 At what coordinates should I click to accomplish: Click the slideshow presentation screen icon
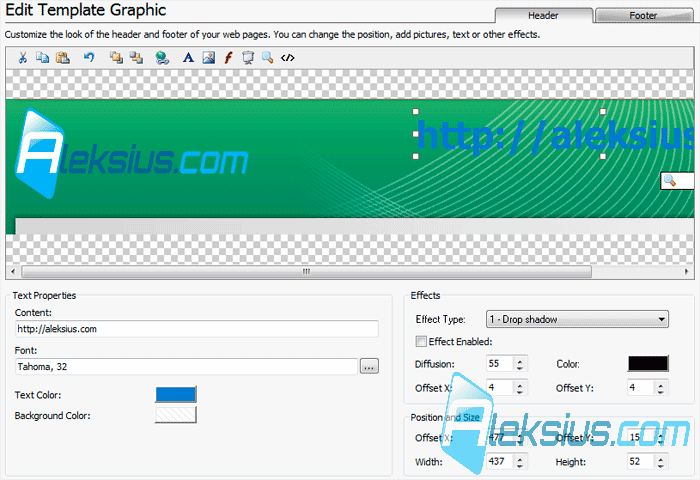pyautogui.click(x=248, y=58)
